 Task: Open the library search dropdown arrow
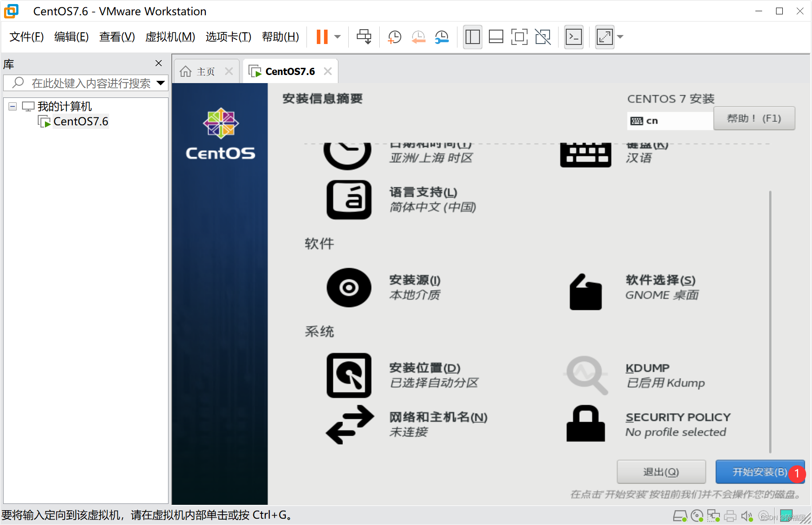[160, 83]
